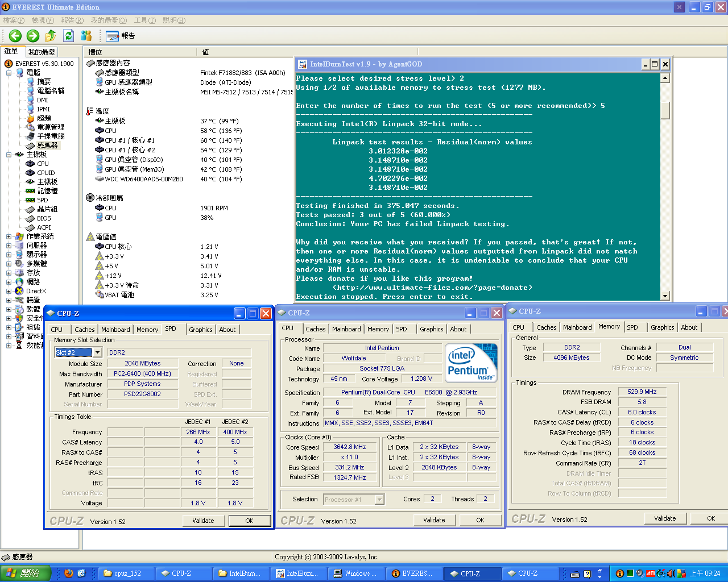Open the Slot #2 dropdown in CPU-Z SPD

click(97, 352)
